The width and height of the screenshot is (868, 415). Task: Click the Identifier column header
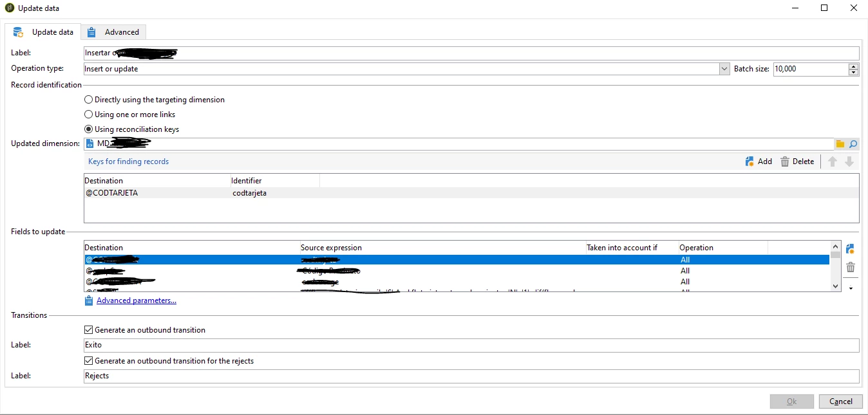pyautogui.click(x=275, y=181)
